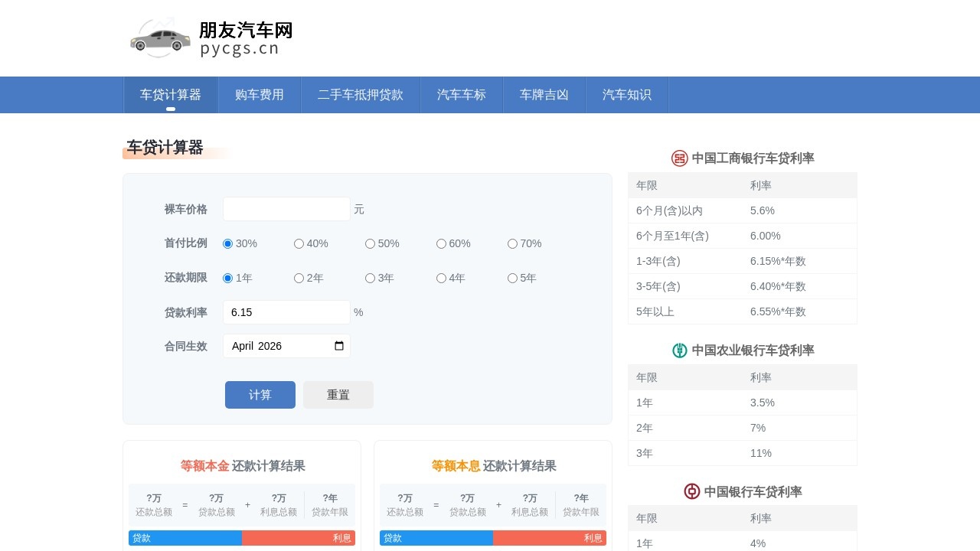Click the 中国银行 red logo icon
The image size is (980, 551).
point(691,491)
